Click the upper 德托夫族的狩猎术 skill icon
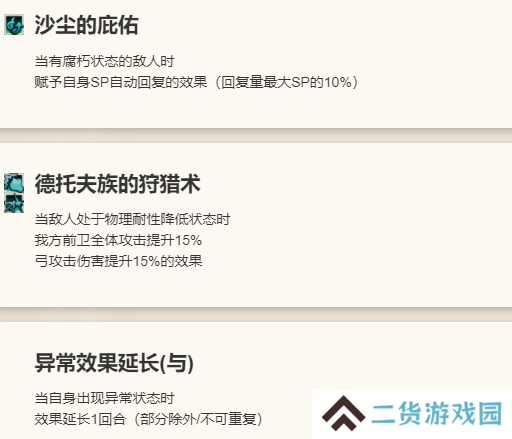 click(14, 183)
